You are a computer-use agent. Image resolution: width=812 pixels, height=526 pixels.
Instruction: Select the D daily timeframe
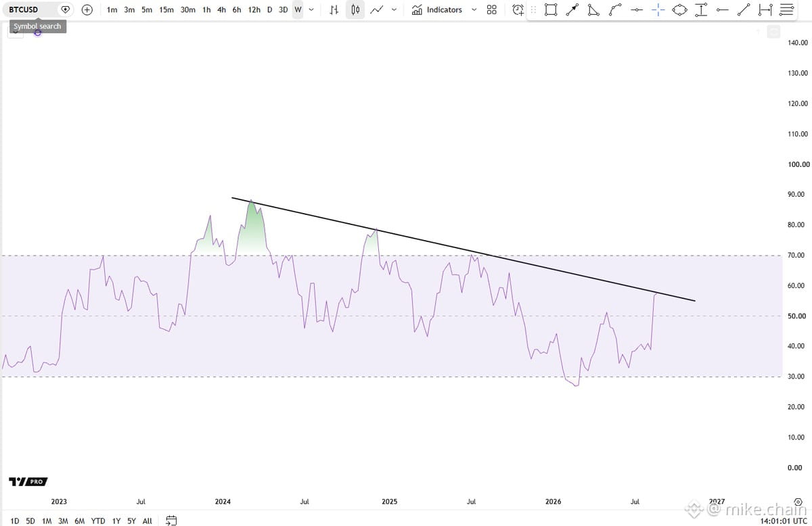(269, 10)
